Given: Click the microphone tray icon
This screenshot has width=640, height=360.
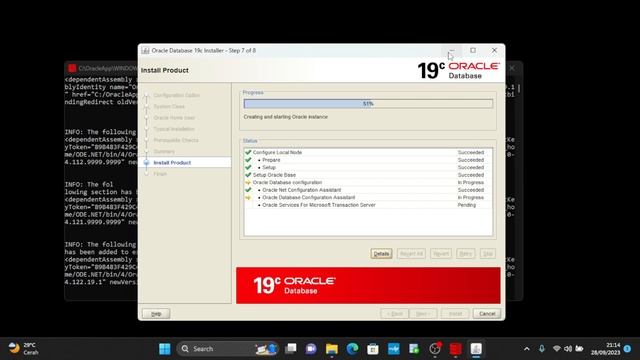Looking at the screenshot, I should [542, 349].
